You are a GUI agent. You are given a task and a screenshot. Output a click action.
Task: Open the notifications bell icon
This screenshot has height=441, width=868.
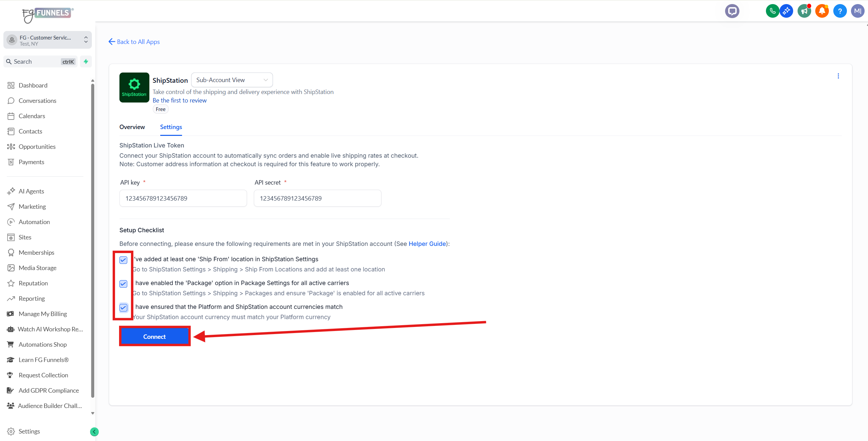tap(822, 11)
